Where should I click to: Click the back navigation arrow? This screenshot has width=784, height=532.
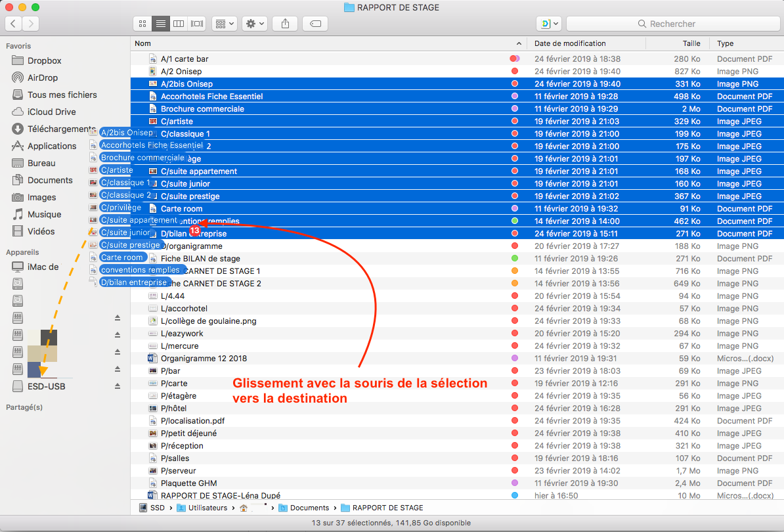pos(13,24)
